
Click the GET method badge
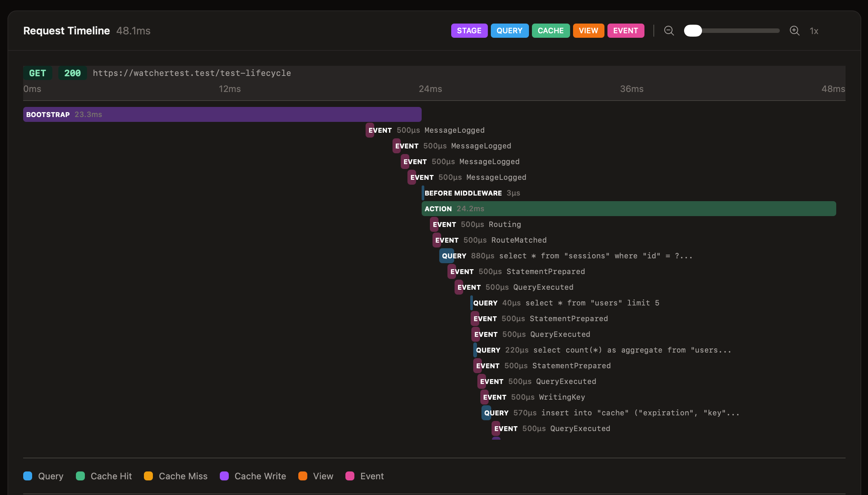click(37, 73)
